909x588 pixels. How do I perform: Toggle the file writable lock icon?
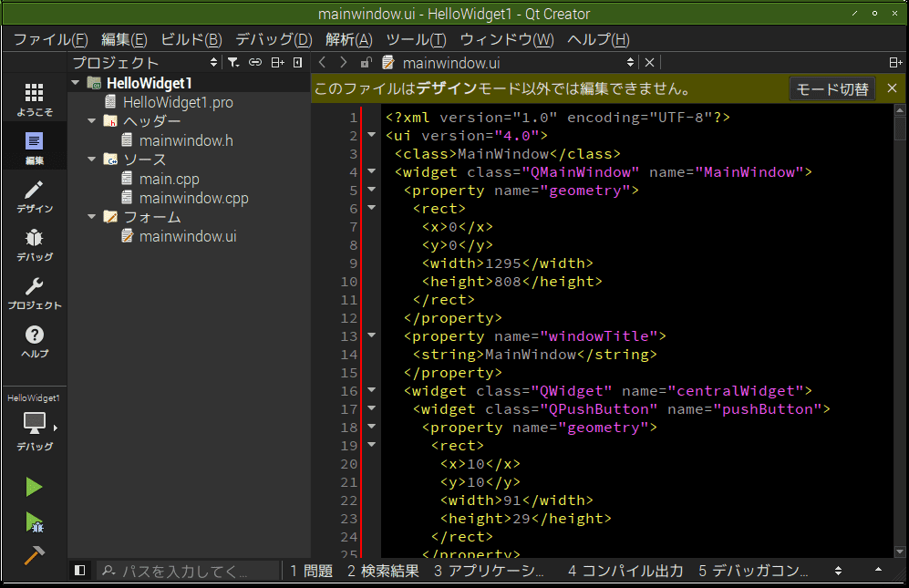tap(366, 63)
